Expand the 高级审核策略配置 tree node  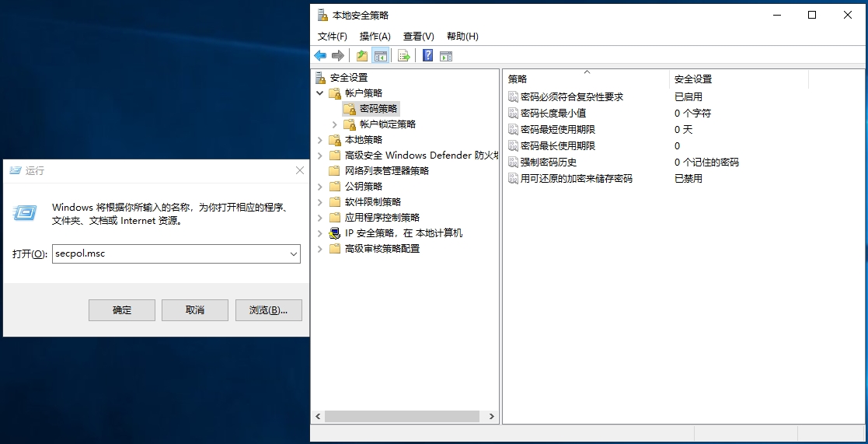coord(320,249)
